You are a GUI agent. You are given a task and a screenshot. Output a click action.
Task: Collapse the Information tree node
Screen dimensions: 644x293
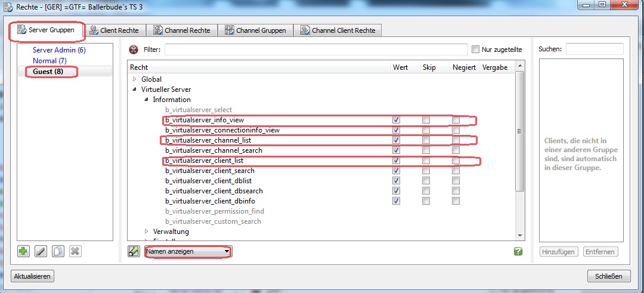tap(146, 100)
